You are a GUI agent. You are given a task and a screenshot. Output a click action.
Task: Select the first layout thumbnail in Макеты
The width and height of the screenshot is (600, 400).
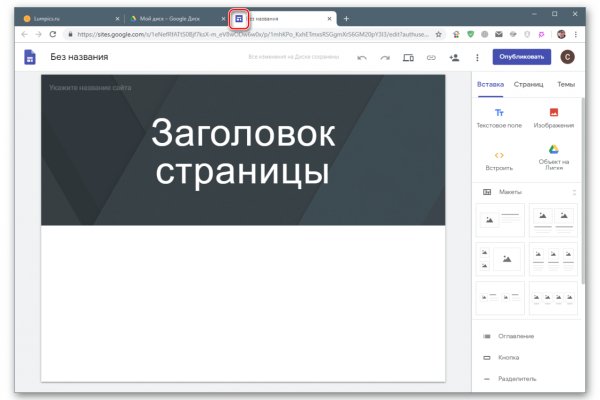[499, 219]
